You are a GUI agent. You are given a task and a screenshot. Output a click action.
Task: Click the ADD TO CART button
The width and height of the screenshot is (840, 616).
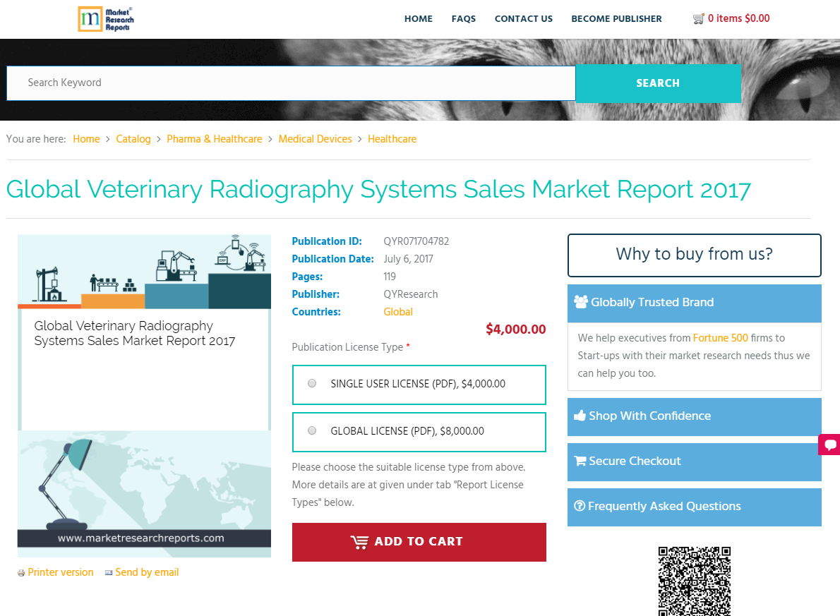click(x=419, y=542)
